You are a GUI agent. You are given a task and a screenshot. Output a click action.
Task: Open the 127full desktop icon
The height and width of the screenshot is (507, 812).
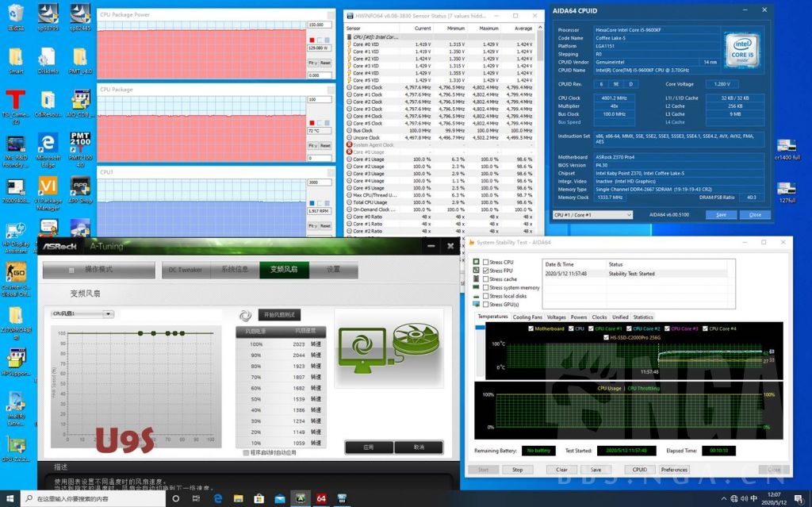click(787, 192)
